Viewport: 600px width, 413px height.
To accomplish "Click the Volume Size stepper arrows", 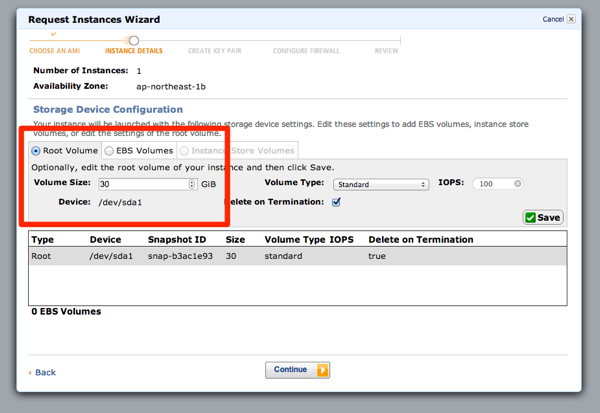I will click(x=192, y=184).
